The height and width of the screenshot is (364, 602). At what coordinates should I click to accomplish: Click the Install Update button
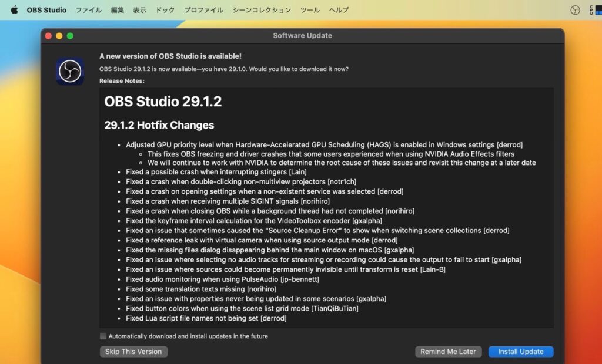521,351
